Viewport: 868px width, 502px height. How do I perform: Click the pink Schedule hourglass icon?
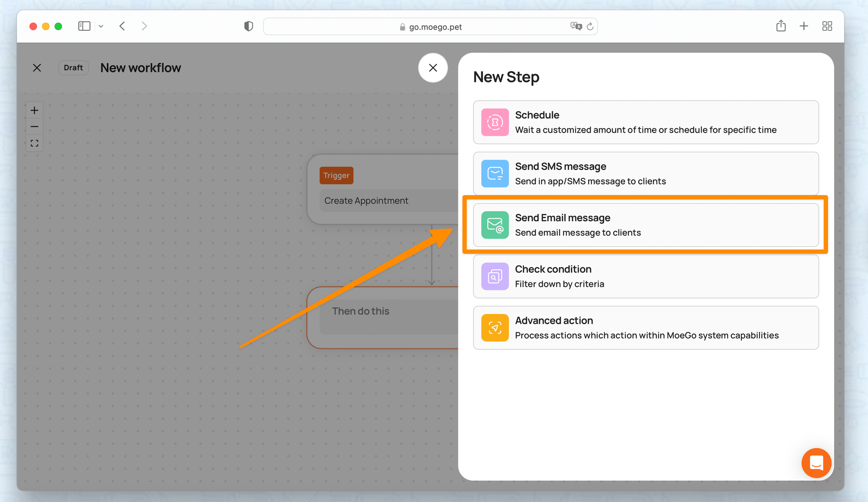(495, 122)
